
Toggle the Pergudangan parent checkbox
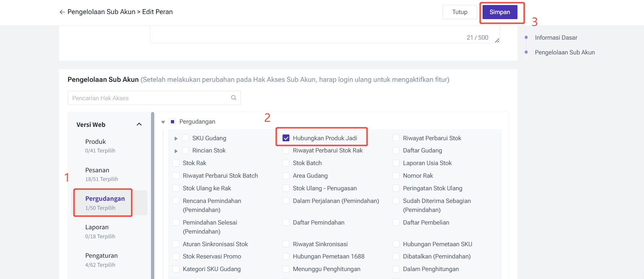coord(172,122)
